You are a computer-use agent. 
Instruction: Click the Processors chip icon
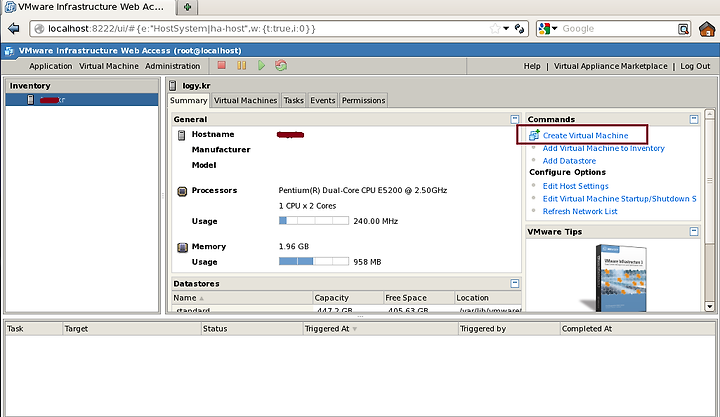(182, 191)
